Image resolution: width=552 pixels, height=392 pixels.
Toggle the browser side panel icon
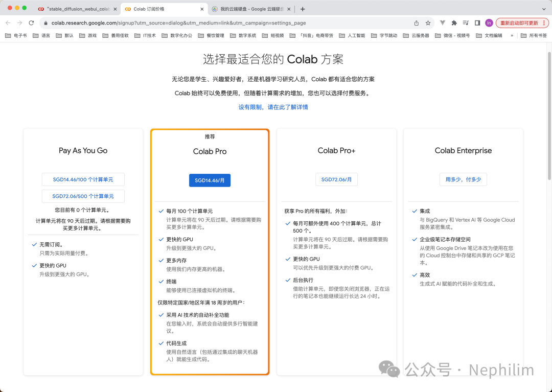click(x=477, y=23)
